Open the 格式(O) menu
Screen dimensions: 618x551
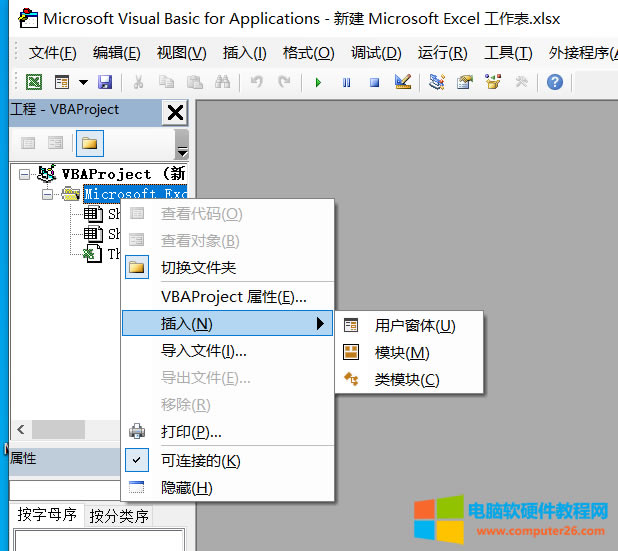coord(309,53)
